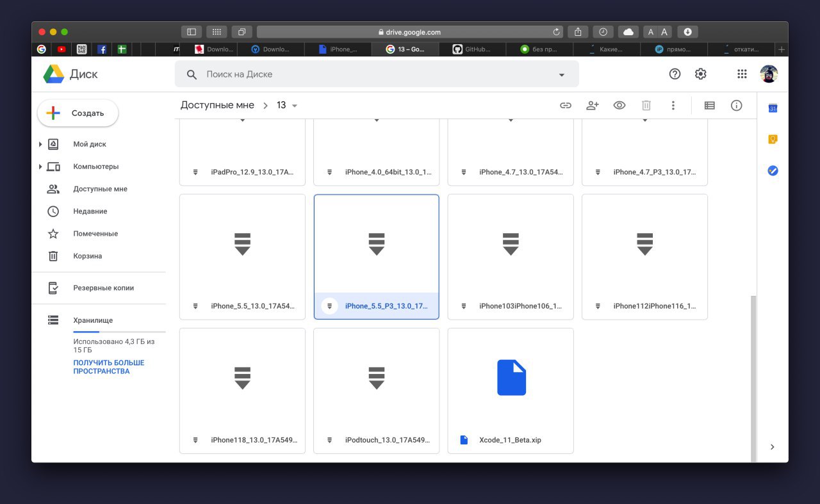820x504 pixels.
Task: Switch to the Какие... tab
Action: (x=607, y=49)
